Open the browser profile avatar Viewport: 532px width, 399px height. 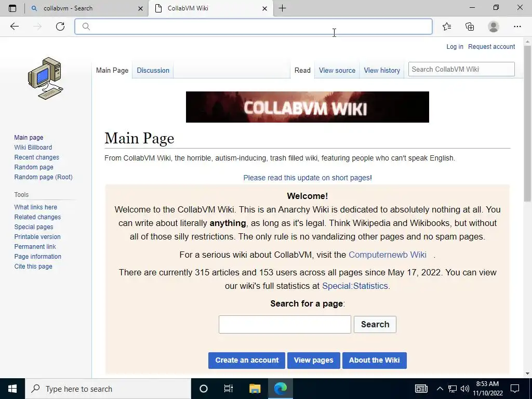point(494,26)
